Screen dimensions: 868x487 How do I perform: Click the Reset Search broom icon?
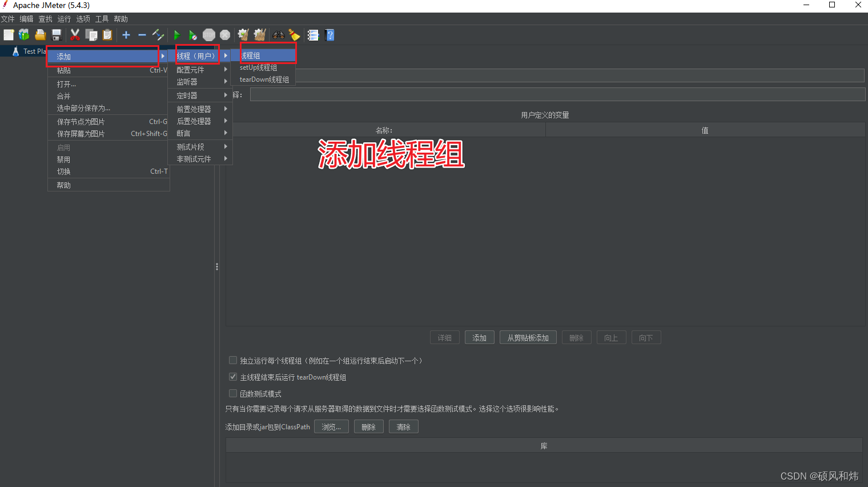pyautogui.click(x=294, y=35)
